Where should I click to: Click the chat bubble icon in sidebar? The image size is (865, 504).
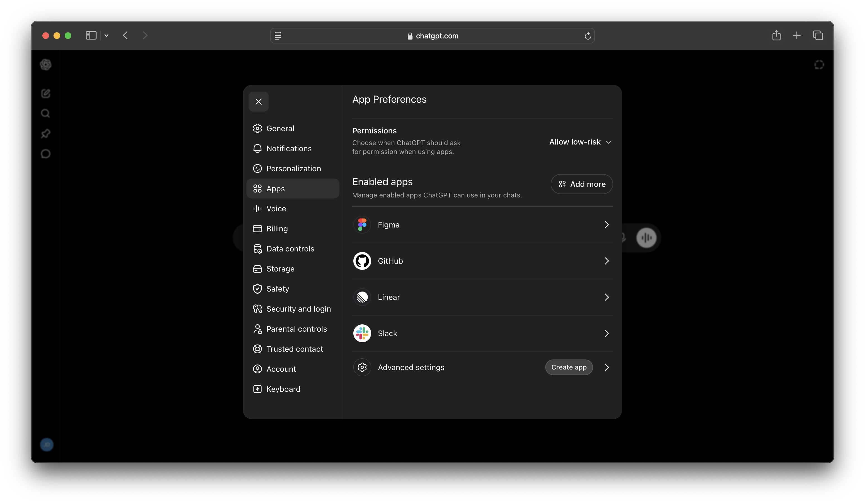pyautogui.click(x=46, y=154)
